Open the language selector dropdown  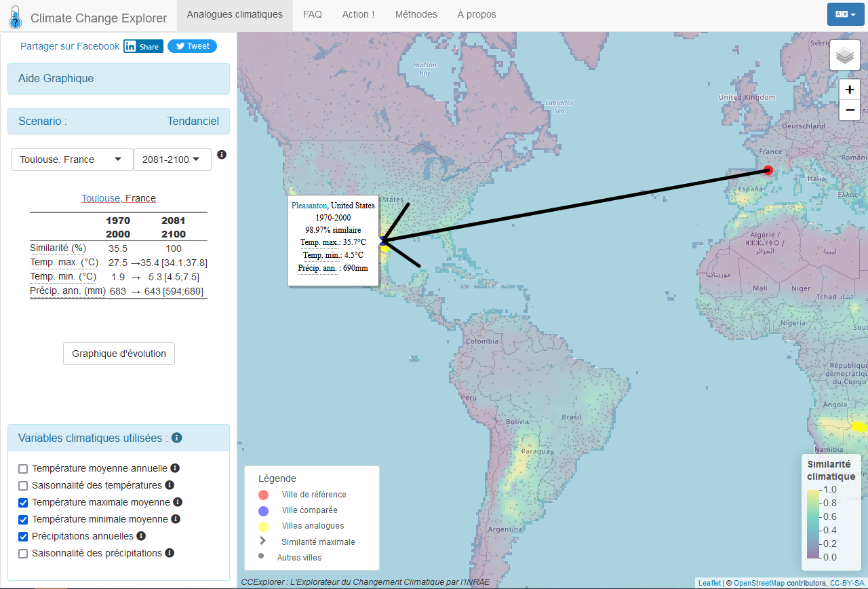point(846,14)
